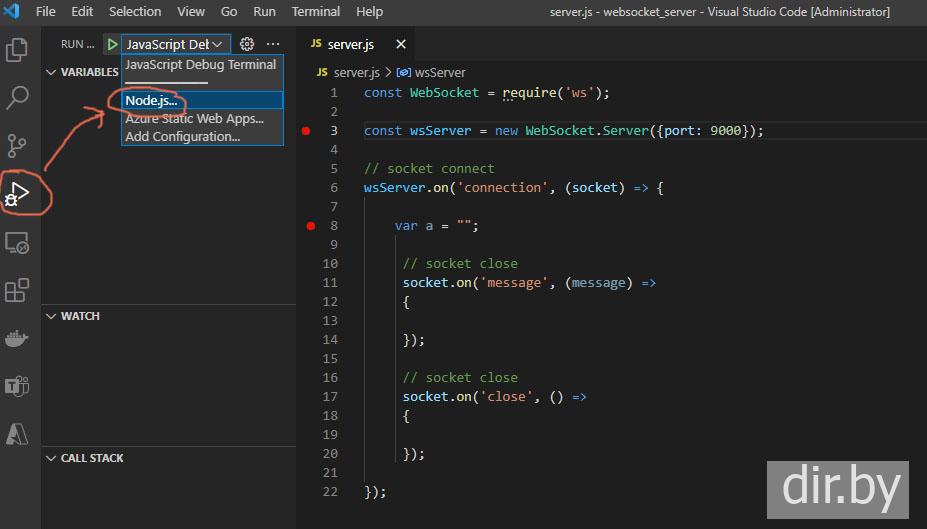Toggle the breakpoint on line 3

tap(307, 131)
